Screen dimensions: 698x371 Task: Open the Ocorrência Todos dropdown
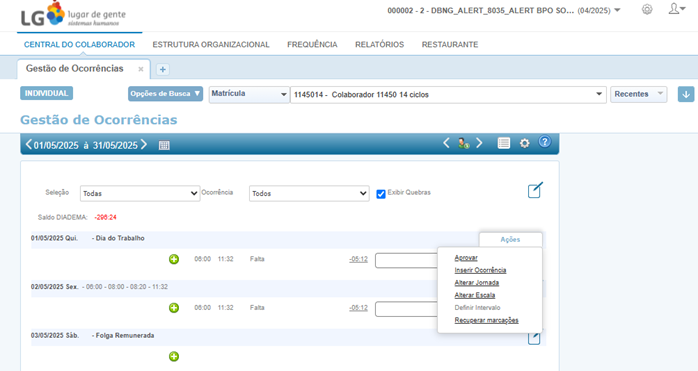[x=309, y=193]
